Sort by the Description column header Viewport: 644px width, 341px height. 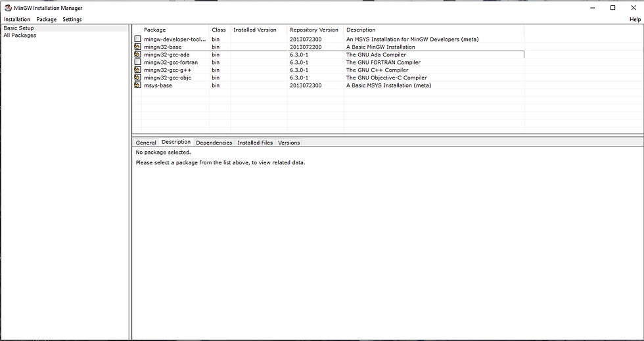[x=434, y=30]
